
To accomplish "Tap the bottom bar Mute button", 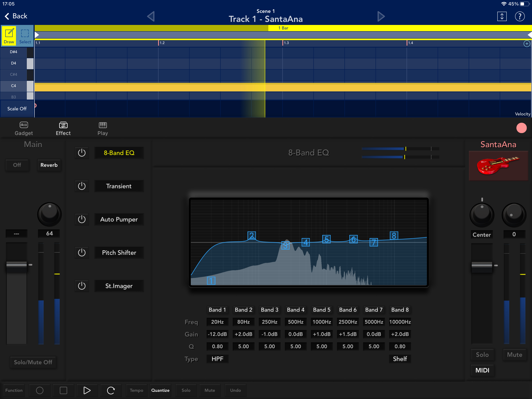I will pos(210,390).
